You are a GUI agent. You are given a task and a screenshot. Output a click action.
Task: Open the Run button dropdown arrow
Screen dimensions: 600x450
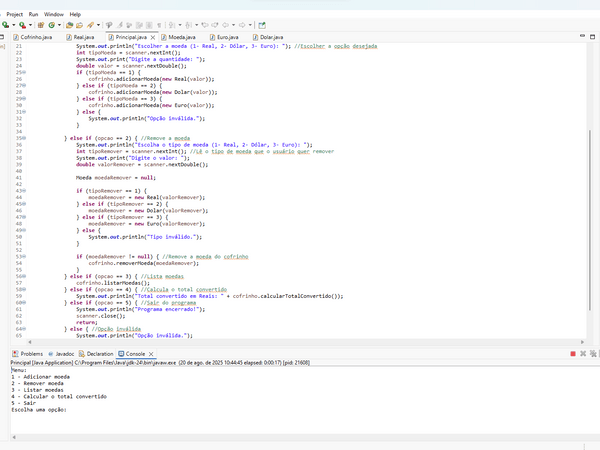coord(13,24)
